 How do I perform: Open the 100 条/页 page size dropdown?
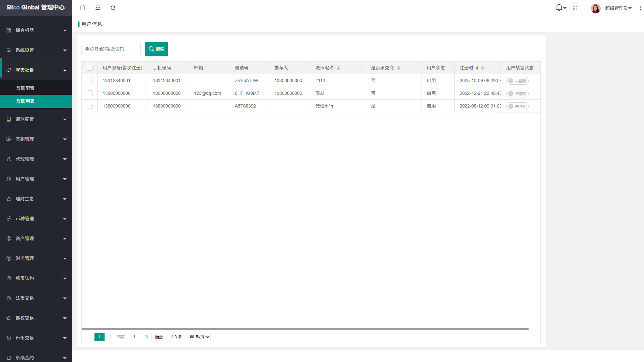[x=198, y=337]
